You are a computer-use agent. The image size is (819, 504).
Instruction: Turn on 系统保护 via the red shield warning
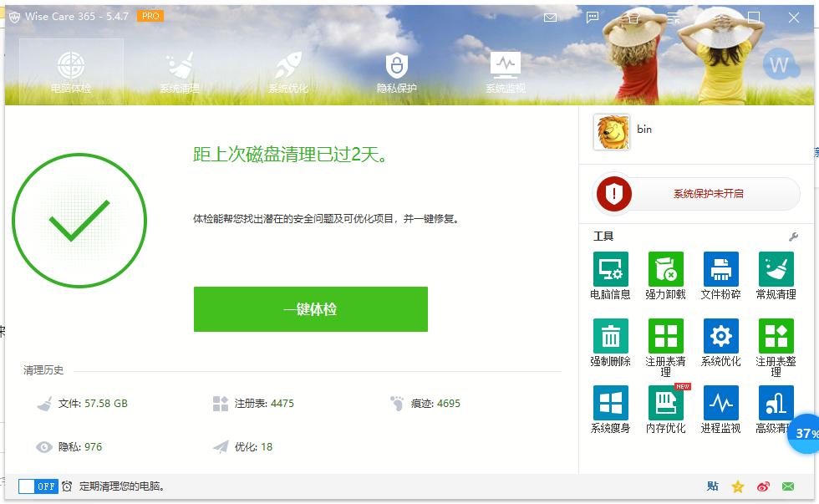pos(694,193)
